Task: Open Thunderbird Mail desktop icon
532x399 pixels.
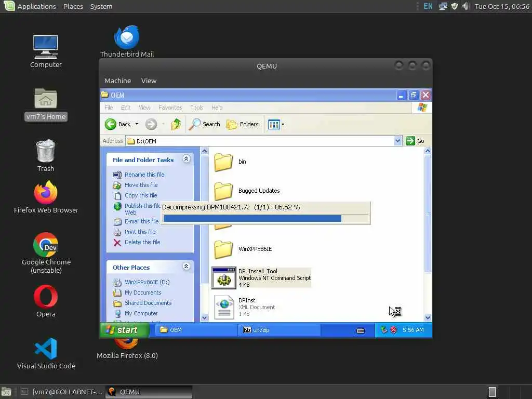Action: (x=127, y=42)
